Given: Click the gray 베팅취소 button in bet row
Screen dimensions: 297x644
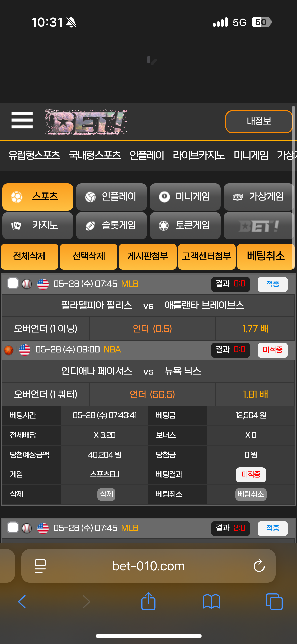Looking at the screenshot, I should coord(251,494).
